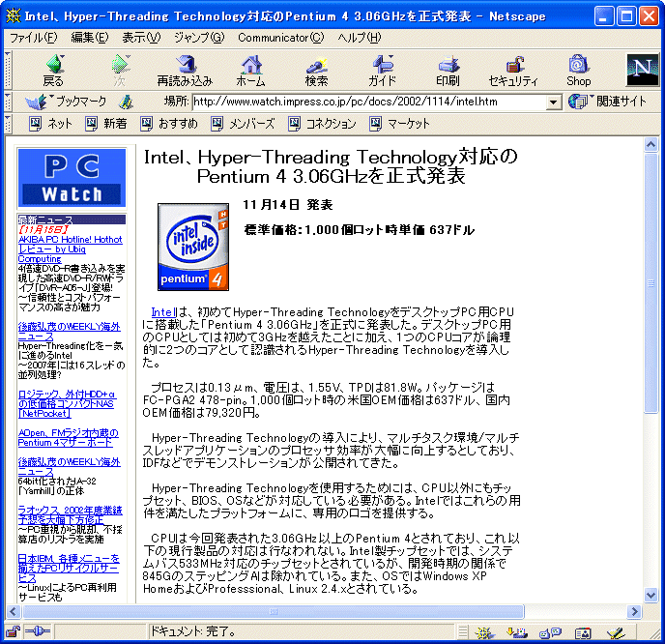Reload the page with 再読み込み
Screen dimensions: 665x644
pyautogui.click(x=185, y=70)
